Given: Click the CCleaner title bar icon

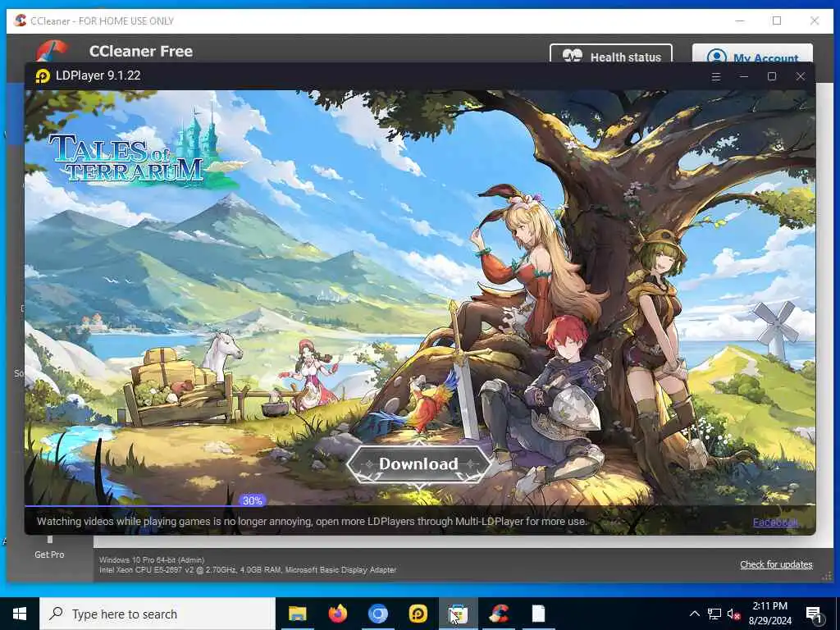Looking at the screenshot, I should [21, 21].
